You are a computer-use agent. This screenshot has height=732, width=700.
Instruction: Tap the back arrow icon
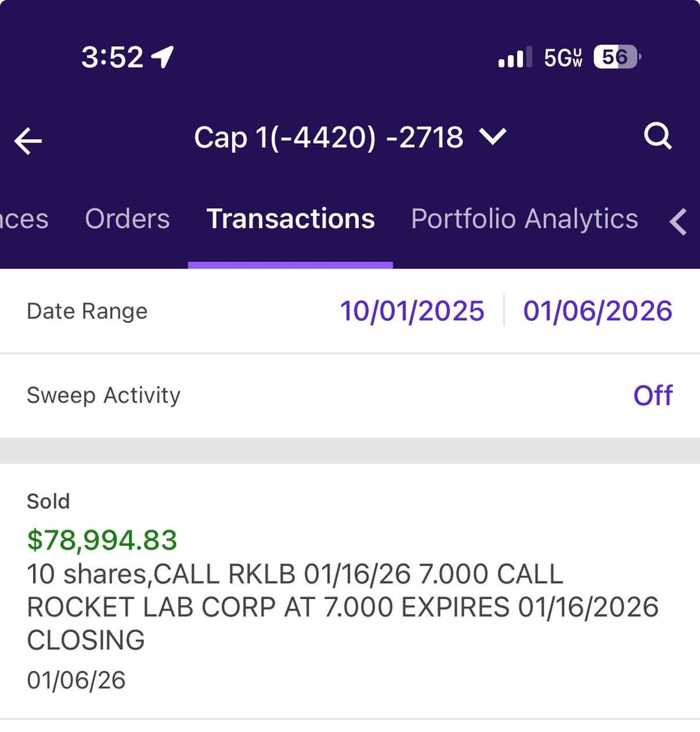(x=28, y=141)
